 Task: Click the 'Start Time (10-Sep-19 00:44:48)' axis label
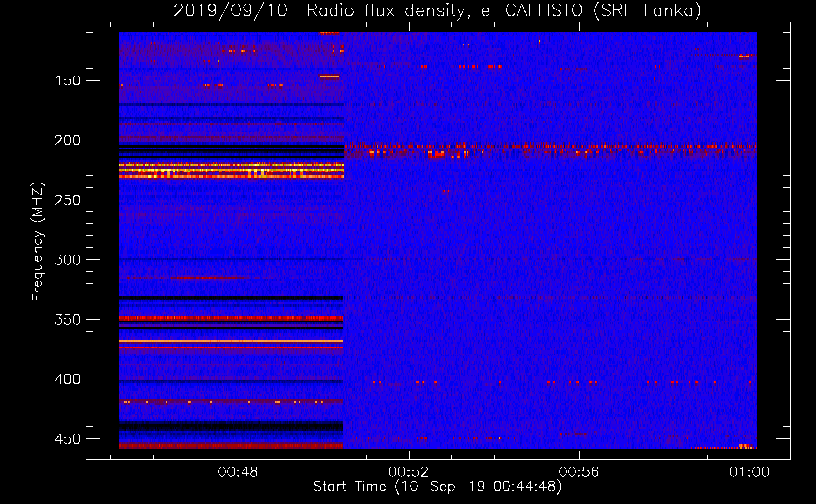(437, 487)
